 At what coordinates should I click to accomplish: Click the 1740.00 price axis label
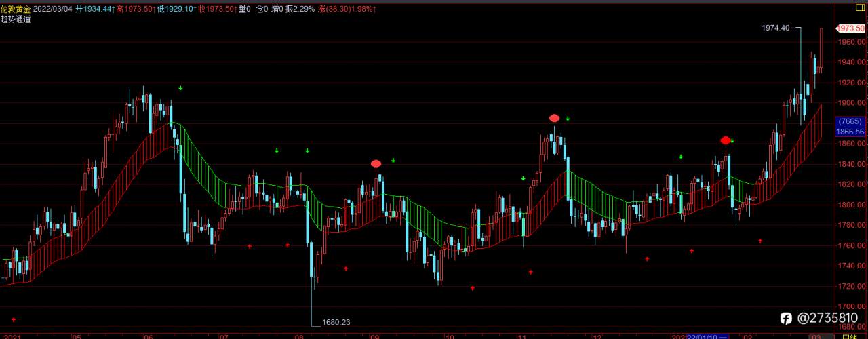(852, 266)
